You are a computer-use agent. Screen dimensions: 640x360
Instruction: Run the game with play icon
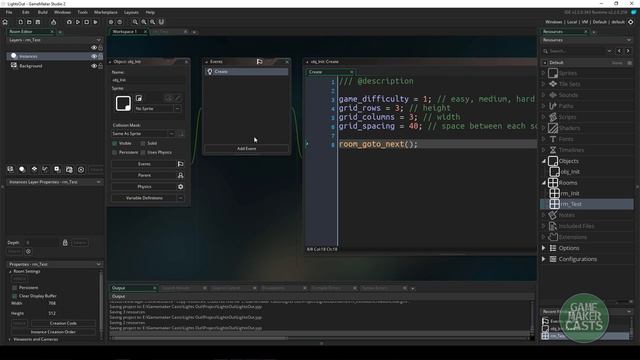(x=78, y=22)
